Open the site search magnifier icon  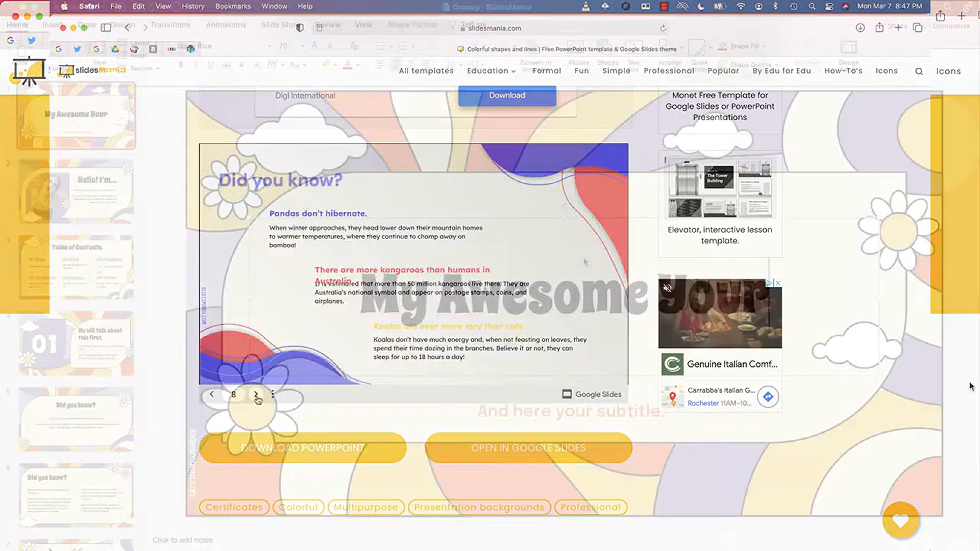coord(919,71)
